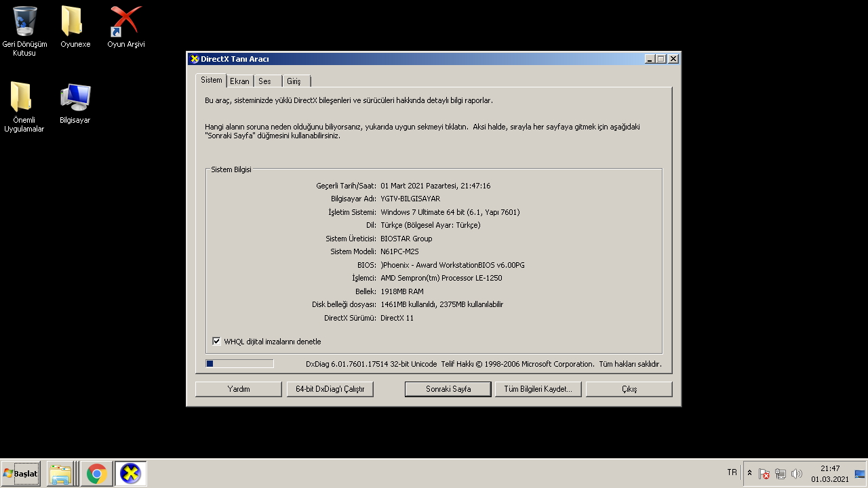Click the TR input language indicator

click(x=732, y=472)
